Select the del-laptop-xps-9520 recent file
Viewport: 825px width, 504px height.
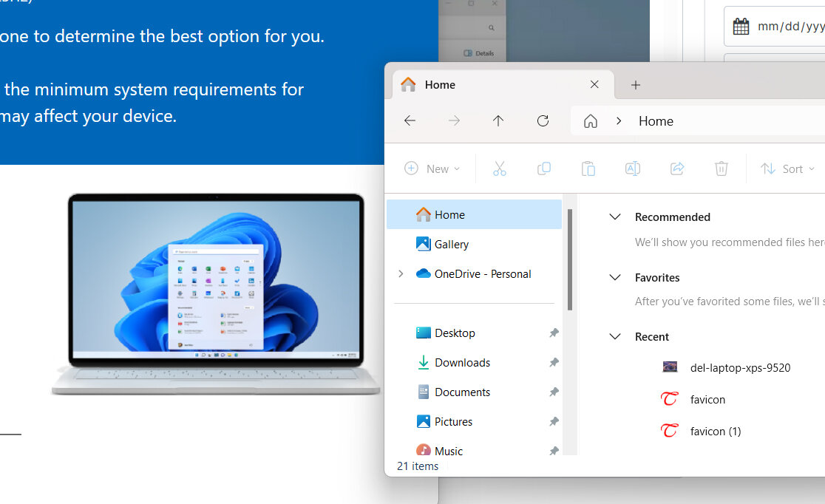(740, 367)
